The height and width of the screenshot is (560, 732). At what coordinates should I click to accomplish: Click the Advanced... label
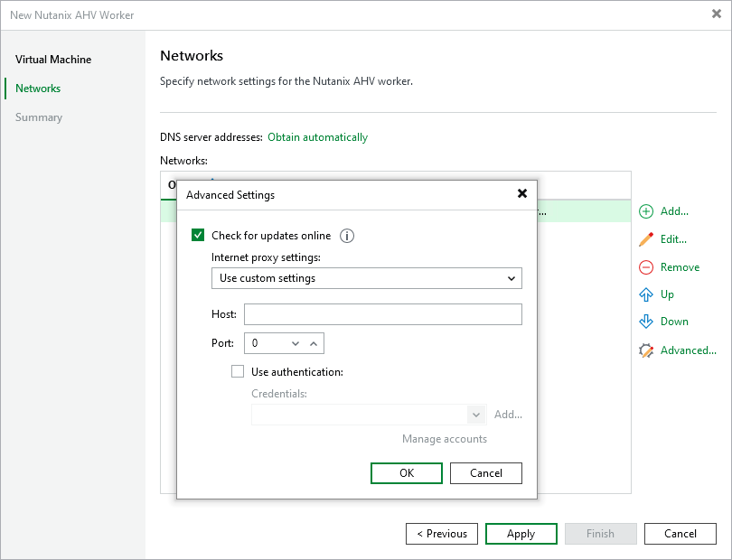pos(688,350)
